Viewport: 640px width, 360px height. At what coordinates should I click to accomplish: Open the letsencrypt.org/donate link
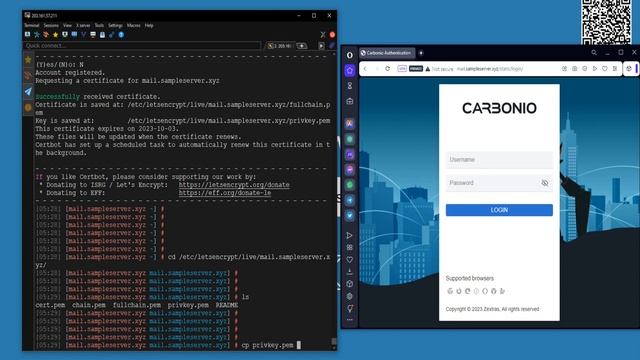click(x=234, y=185)
